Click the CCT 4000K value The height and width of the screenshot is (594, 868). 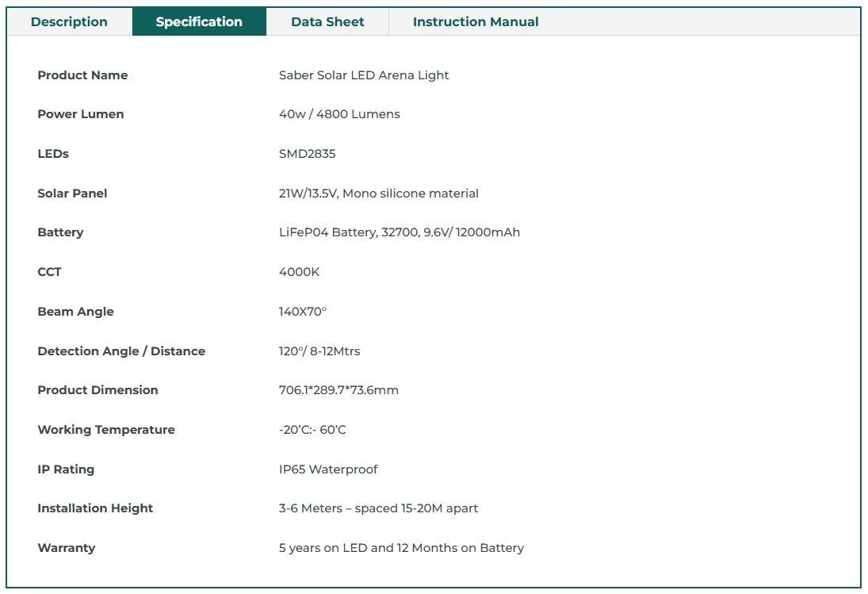pyautogui.click(x=299, y=272)
